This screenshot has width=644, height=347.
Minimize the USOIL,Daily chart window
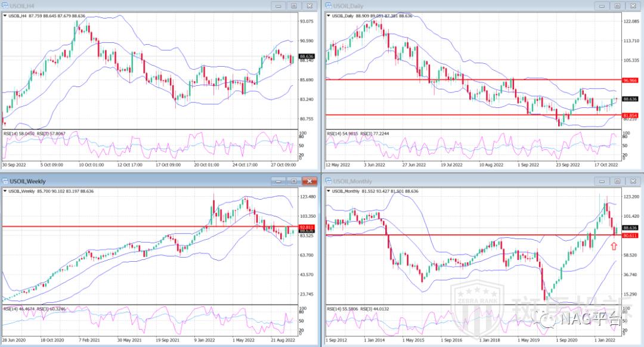point(602,6)
